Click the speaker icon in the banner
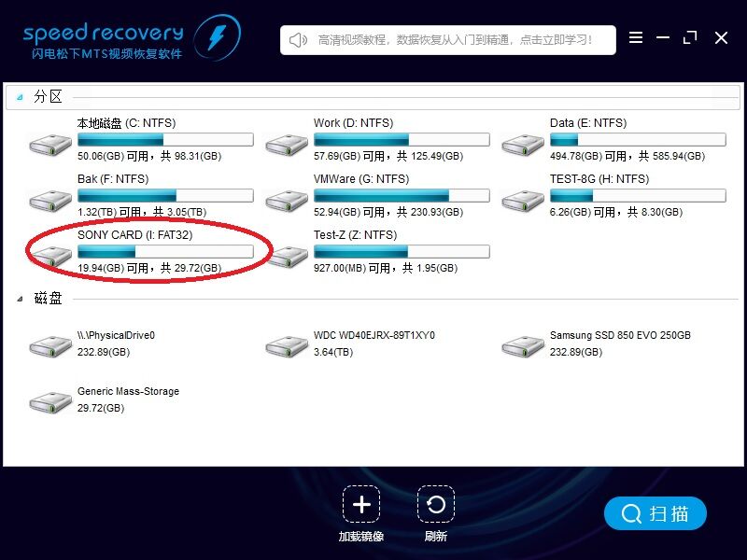 click(x=298, y=40)
